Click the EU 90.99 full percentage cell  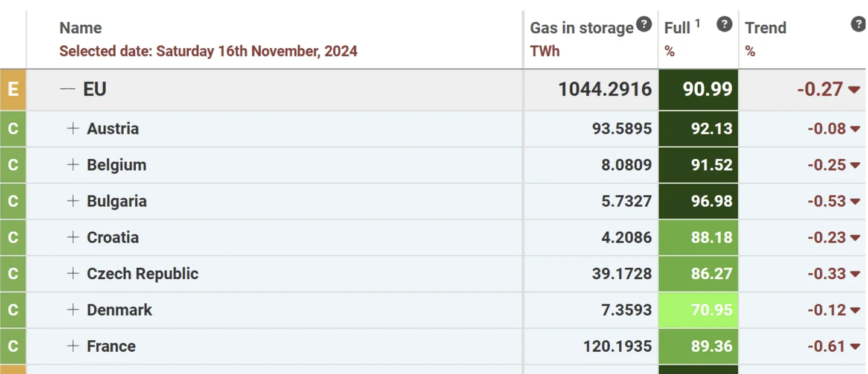(x=698, y=89)
